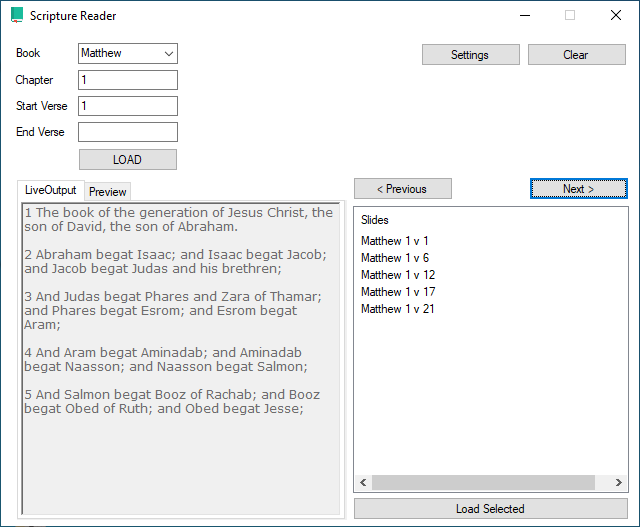The height and width of the screenshot is (527, 640).
Task: Select slide Matthew 1 v 1
Action: pyautogui.click(x=395, y=241)
